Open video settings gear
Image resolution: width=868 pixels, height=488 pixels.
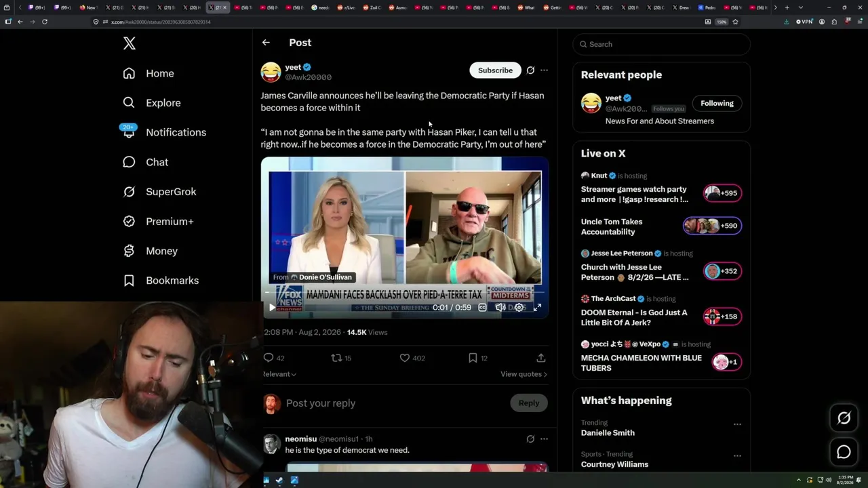point(519,308)
